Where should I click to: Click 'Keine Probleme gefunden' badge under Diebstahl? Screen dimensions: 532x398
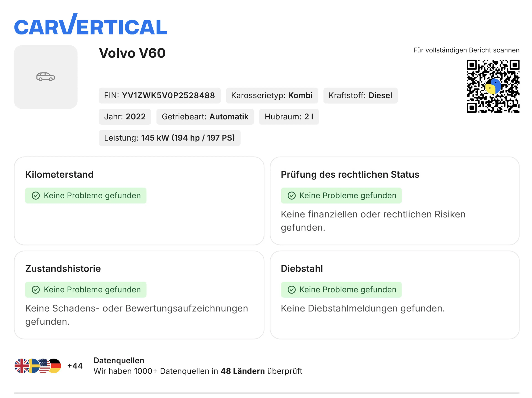click(341, 290)
